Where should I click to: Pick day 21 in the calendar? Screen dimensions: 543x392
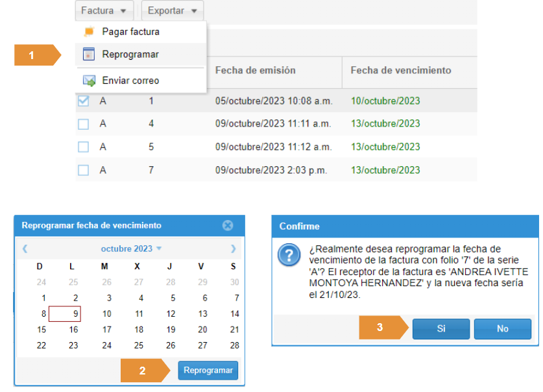(x=235, y=330)
